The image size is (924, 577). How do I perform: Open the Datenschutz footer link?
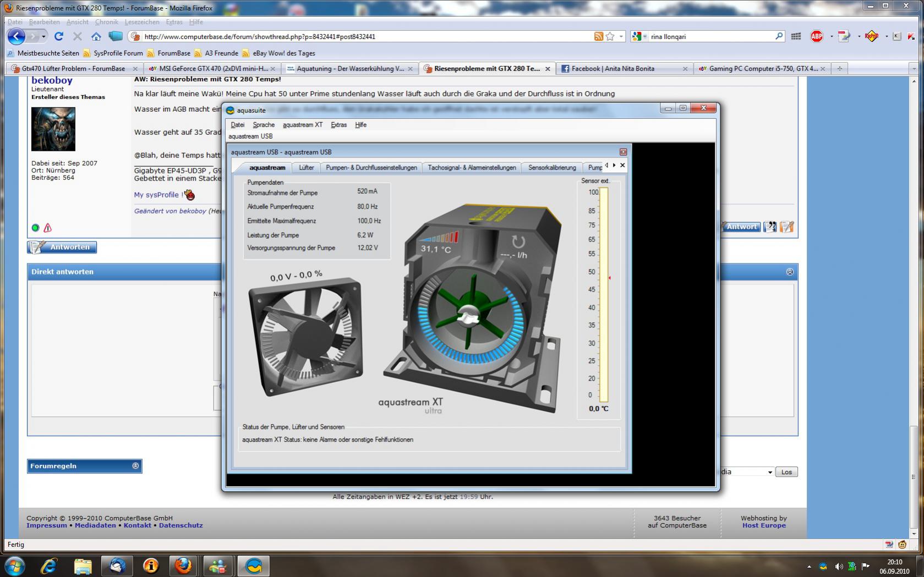tap(181, 525)
